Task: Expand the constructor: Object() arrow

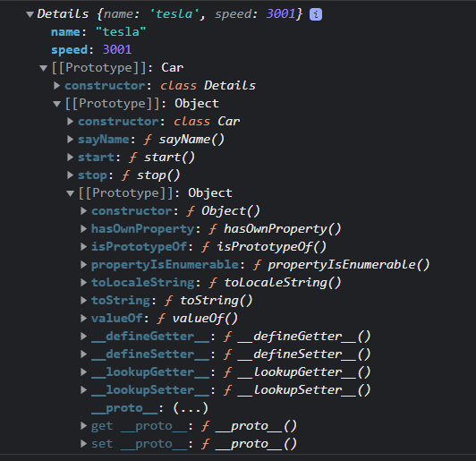Action: point(83,211)
